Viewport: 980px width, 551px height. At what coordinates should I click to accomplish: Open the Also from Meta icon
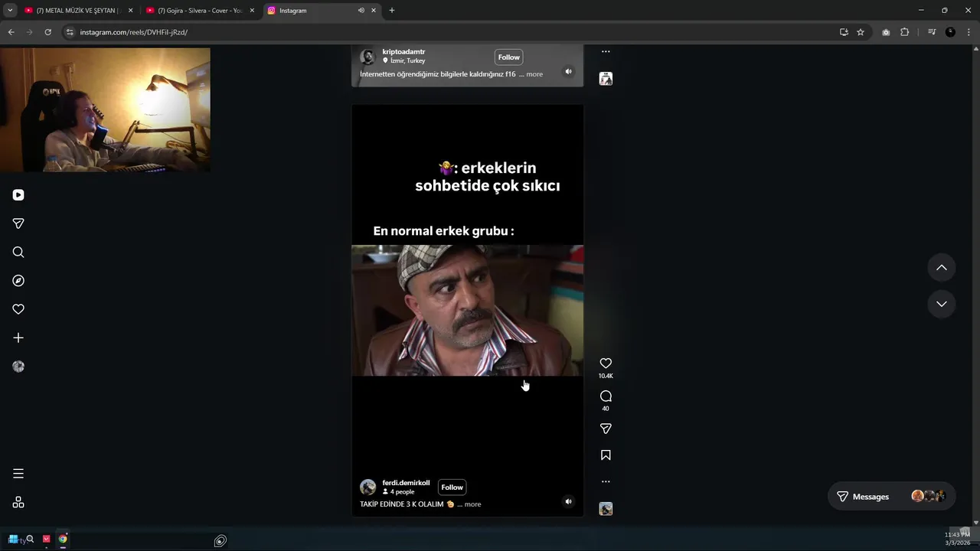(x=18, y=502)
